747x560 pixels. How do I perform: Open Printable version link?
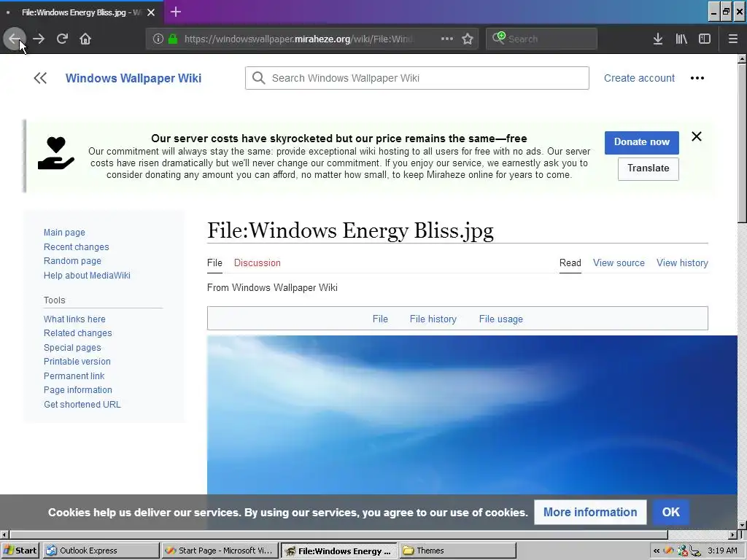click(x=77, y=362)
